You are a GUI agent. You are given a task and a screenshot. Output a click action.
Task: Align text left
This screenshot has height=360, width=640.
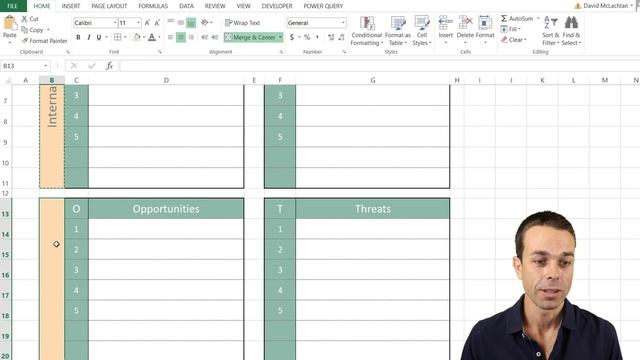pos(171,37)
